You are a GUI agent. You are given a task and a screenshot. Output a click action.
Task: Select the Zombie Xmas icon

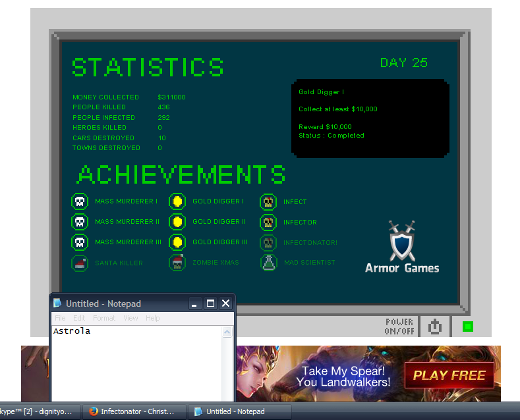[x=177, y=263]
